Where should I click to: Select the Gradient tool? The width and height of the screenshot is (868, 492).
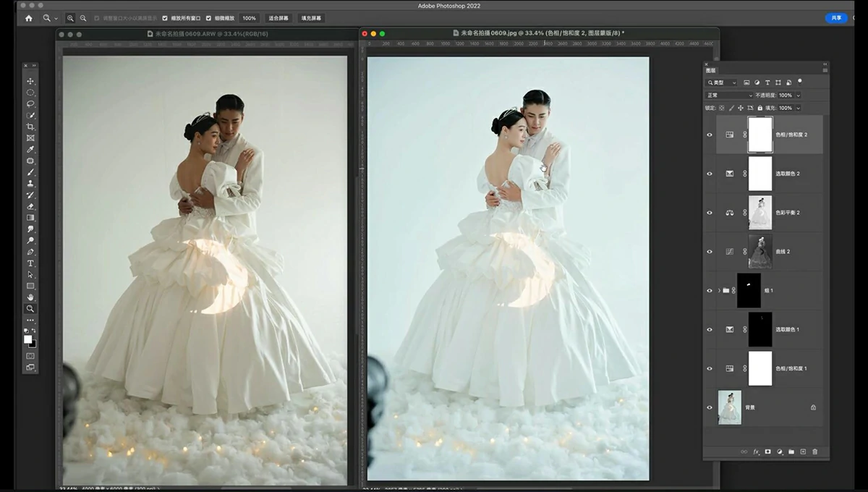30,217
